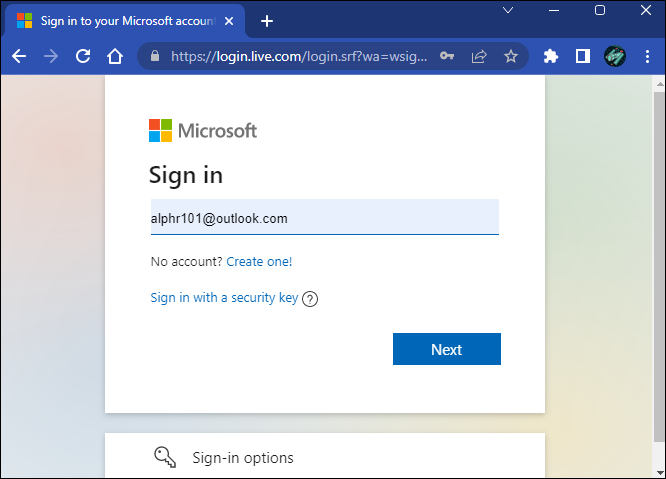Close the Microsoft account tab
This screenshot has height=479, width=666.
pos(229,21)
